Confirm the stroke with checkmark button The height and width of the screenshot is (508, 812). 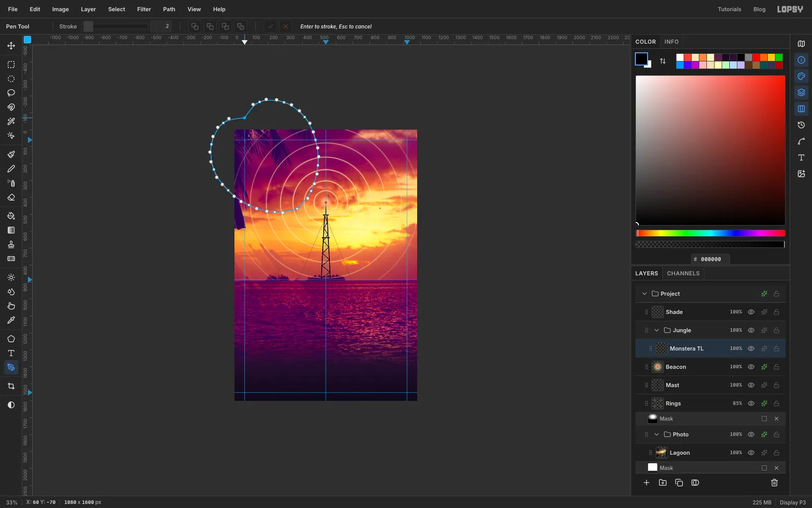pyautogui.click(x=270, y=26)
